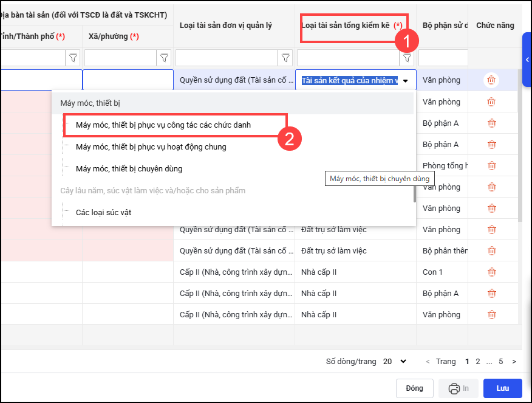Open the asset type dropdown arrow in first row

coord(405,81)
